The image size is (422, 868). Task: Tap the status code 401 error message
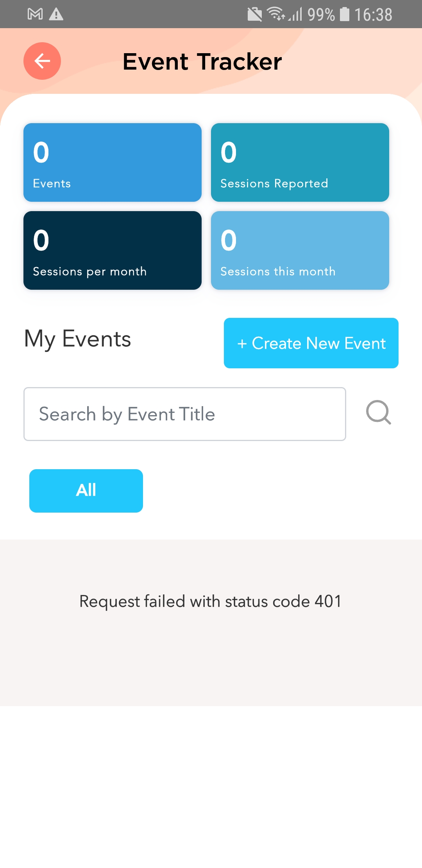pyautogui.click(x=211, y=601)
